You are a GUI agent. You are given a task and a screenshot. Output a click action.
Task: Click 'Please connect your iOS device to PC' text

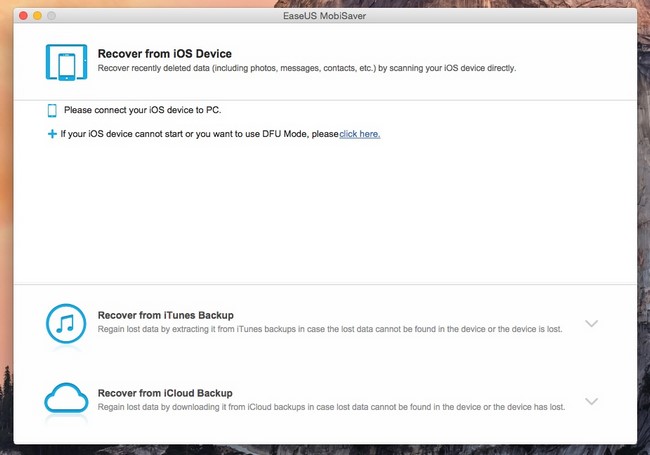[143, 110]
